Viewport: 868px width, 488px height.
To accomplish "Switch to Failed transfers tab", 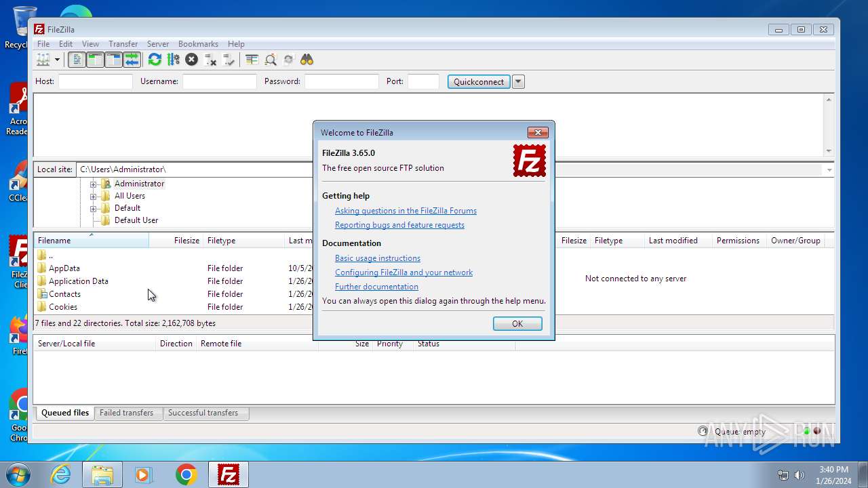I will pyautogui.click(x=127, y=413).
